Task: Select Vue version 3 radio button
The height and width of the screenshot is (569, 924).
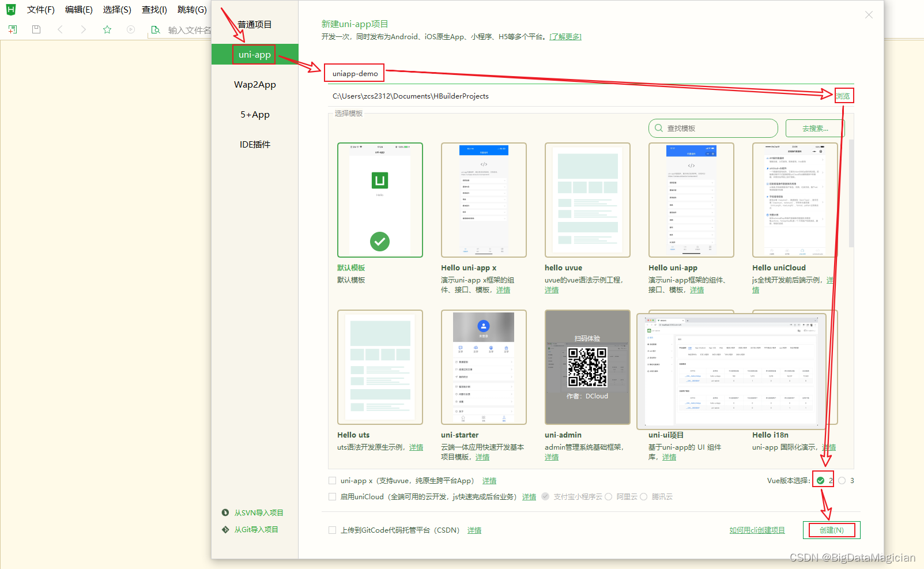Action: tap(842, 480)
